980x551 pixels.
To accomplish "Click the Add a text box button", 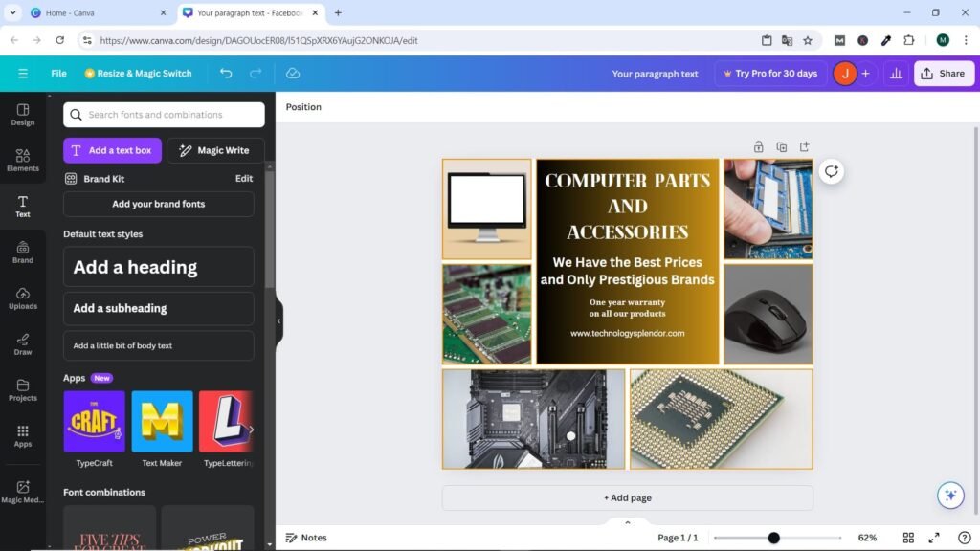I will pyautogui.click(x=112, y=150).
